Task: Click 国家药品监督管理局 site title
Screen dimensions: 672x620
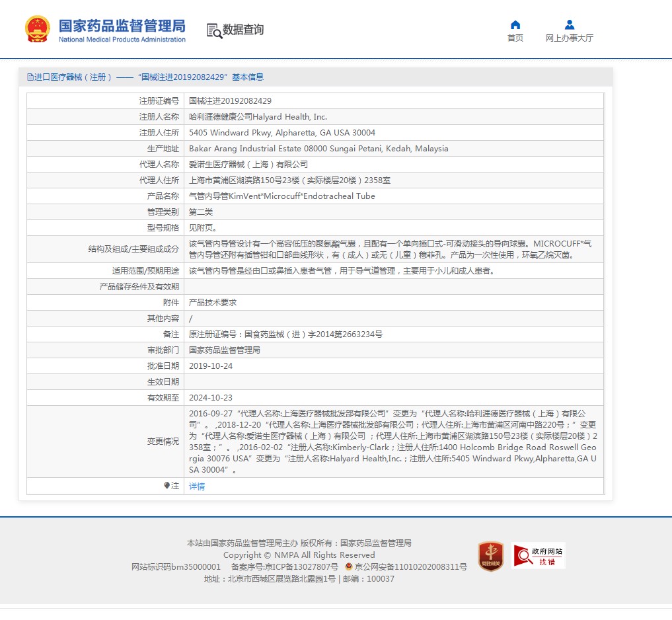Action: click(122, 26)
